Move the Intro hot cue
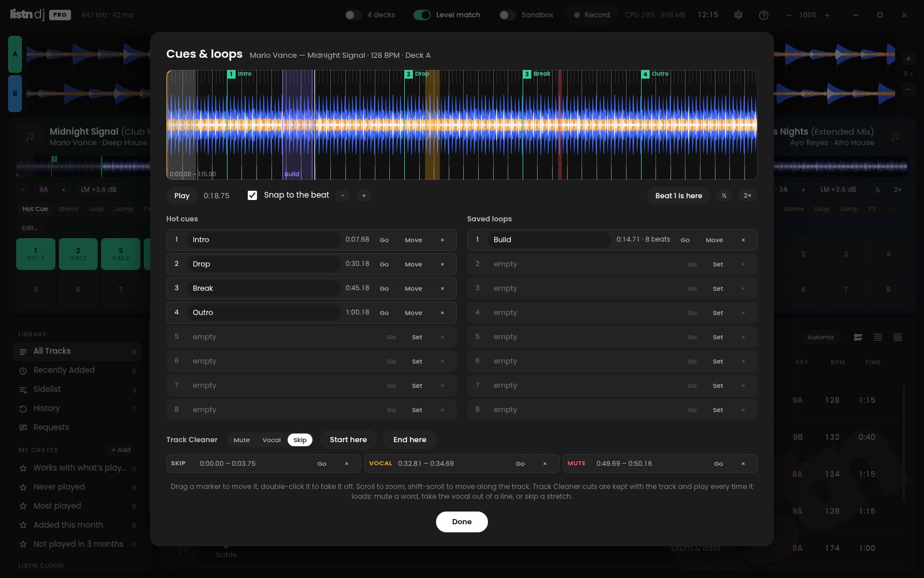 click(413, 240)
